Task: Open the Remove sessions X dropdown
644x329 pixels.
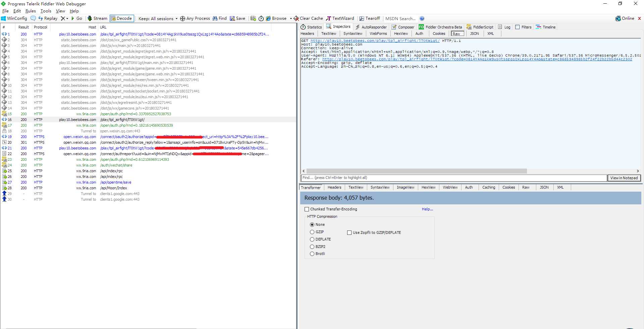Action: coord(64,18)
